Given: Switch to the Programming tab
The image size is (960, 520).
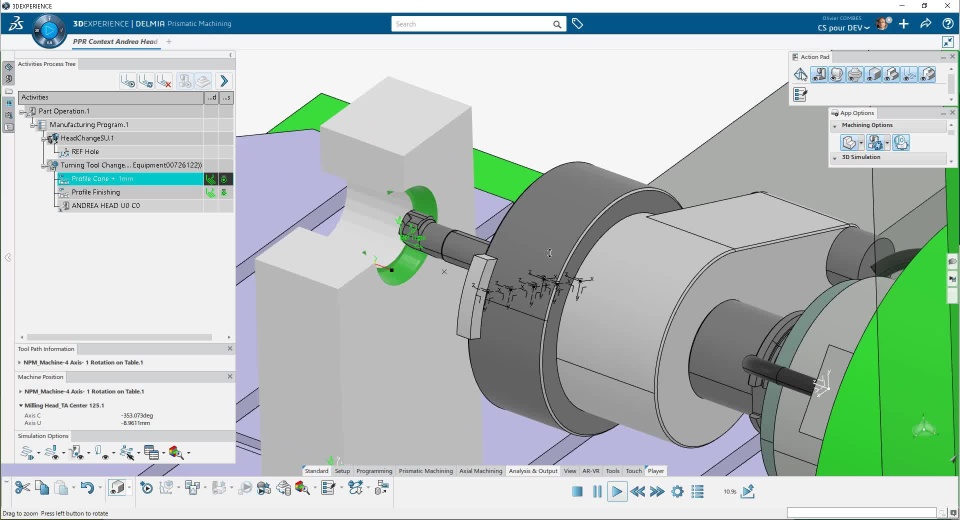Looking at the screenshot, I should click(x=374, y=471).
